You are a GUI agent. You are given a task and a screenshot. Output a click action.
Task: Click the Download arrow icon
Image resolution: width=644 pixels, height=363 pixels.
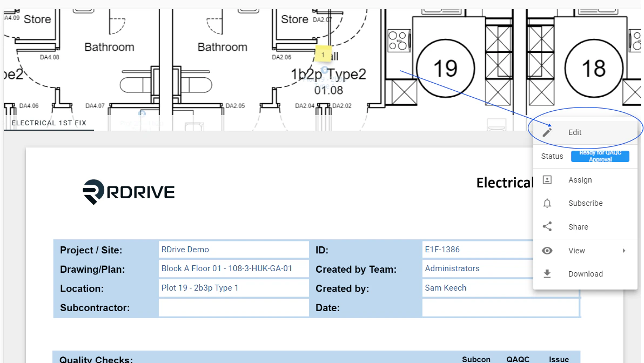pos(547,274)
